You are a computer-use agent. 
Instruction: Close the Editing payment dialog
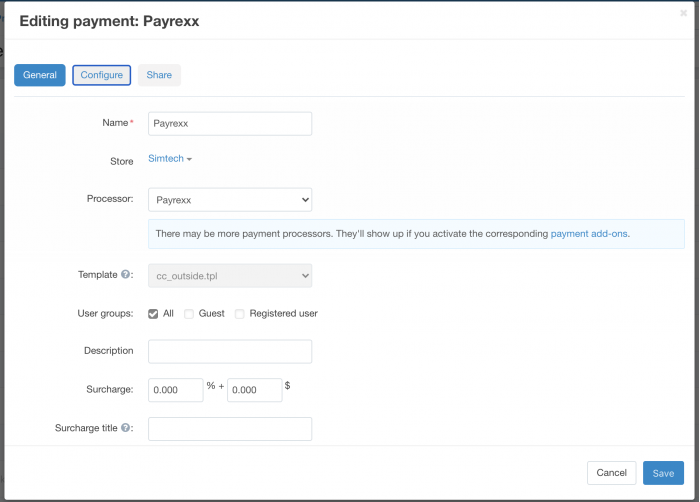[x=683, y=13]
